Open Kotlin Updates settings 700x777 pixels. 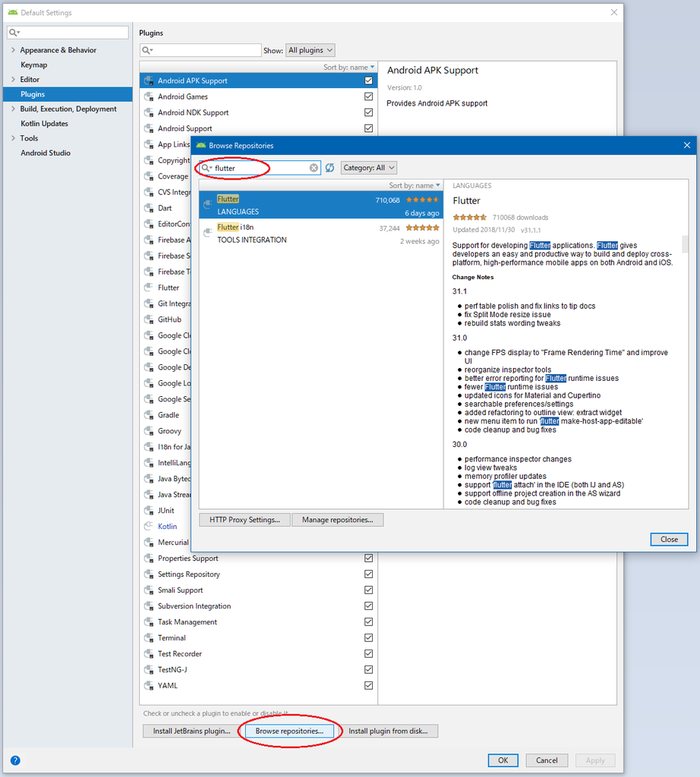click(44, 124)
